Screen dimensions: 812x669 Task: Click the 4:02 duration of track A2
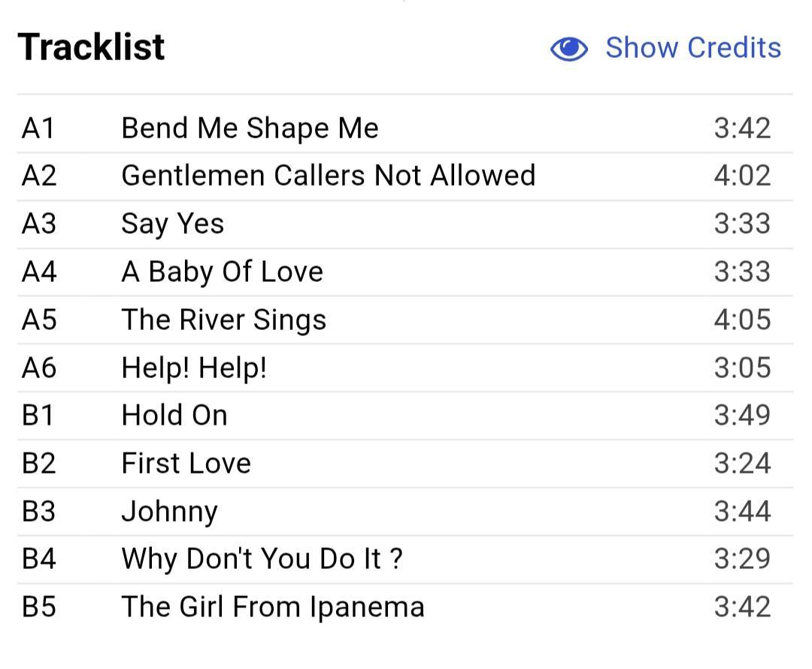point(742,176)
